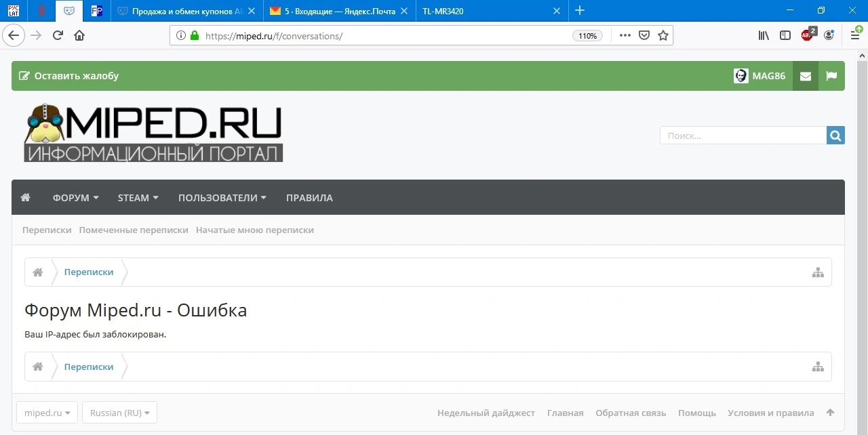Viewport: 868px width, 435px height.
Task: Open bottom breadcrumb sitemap icon
Action: click(818, 367)
